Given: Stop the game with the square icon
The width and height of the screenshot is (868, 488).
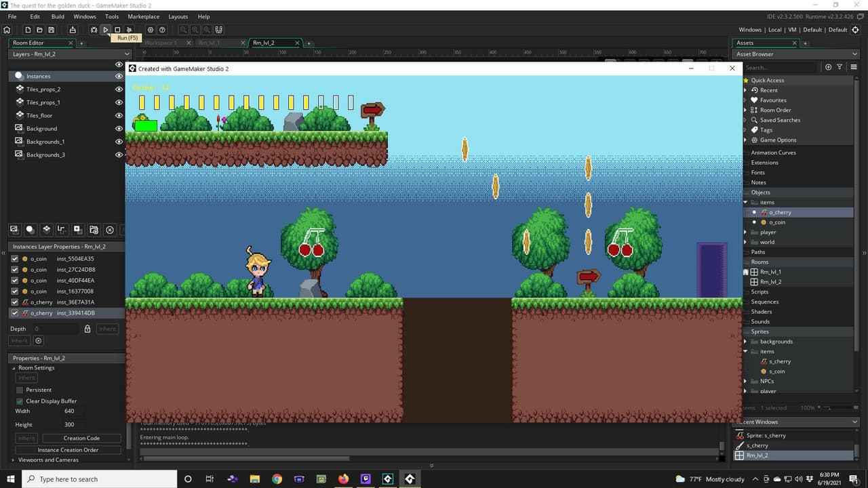Looking at the screenshot, I should click(x=117, y=30).
